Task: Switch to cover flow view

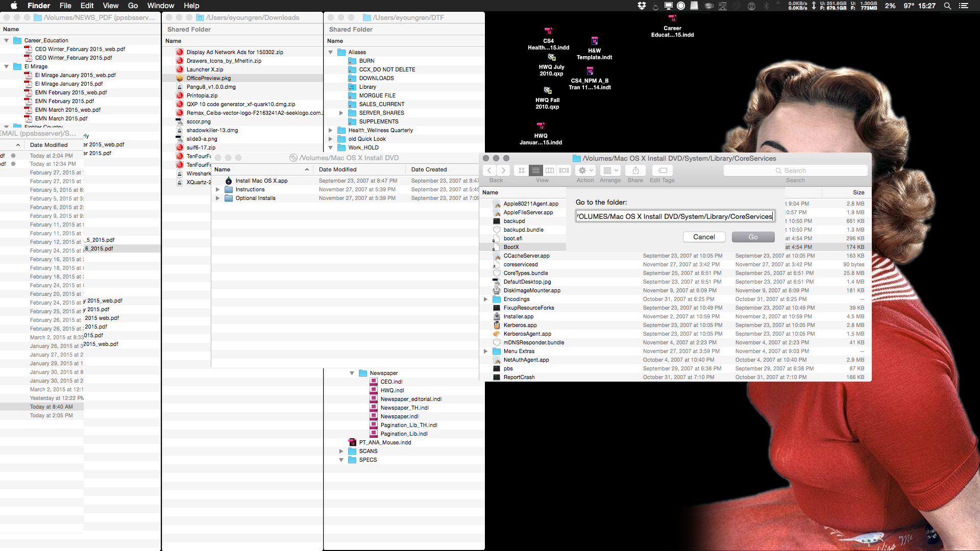Action: pyautogui.click(x=563, y=170)
